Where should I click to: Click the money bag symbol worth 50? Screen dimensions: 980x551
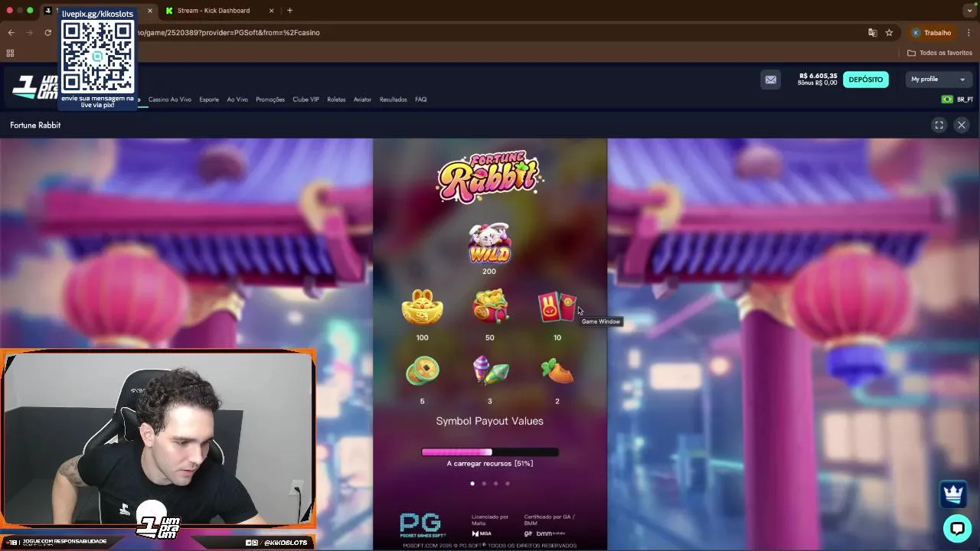click(x=490, y=307)
